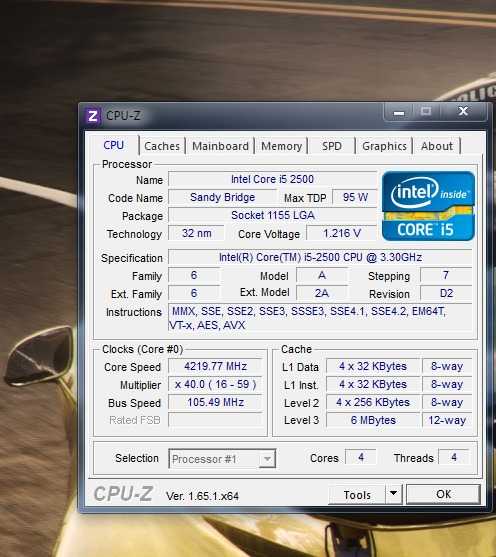The width and height of the screenshot is (496, 557).
Task: Click the Ext. Model value 2A
Action: pos(322,293)
